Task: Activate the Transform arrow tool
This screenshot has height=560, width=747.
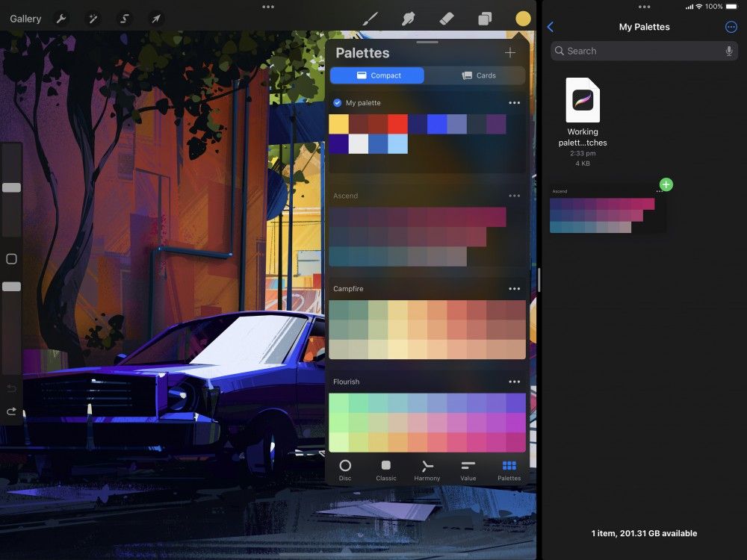Action: pyautogui.click(x=156, y=19)
